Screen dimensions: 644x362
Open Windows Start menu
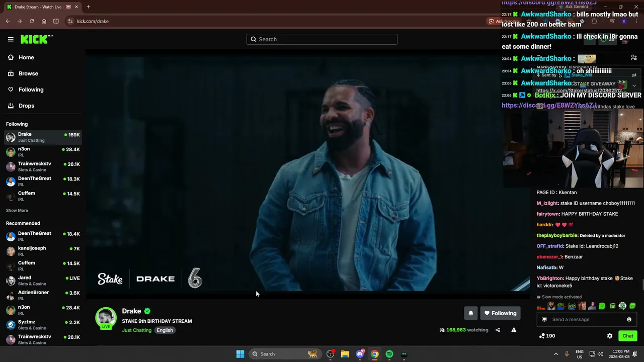tap(240, 354)
